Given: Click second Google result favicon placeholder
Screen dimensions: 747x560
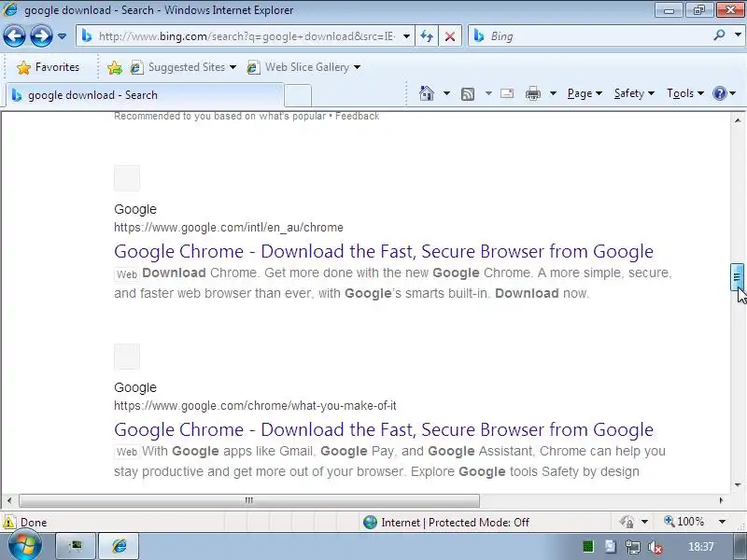Looking at the screenshot, I should (x=127, y=357).
